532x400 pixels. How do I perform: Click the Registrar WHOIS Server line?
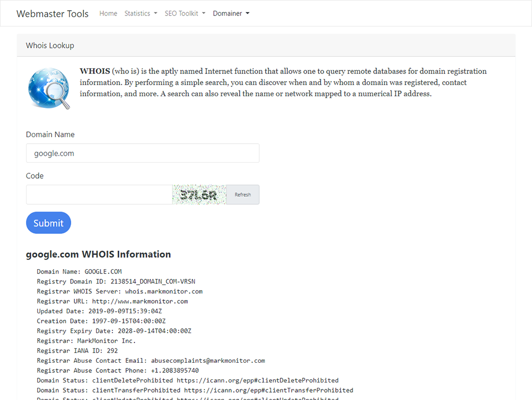click(119, 291)
